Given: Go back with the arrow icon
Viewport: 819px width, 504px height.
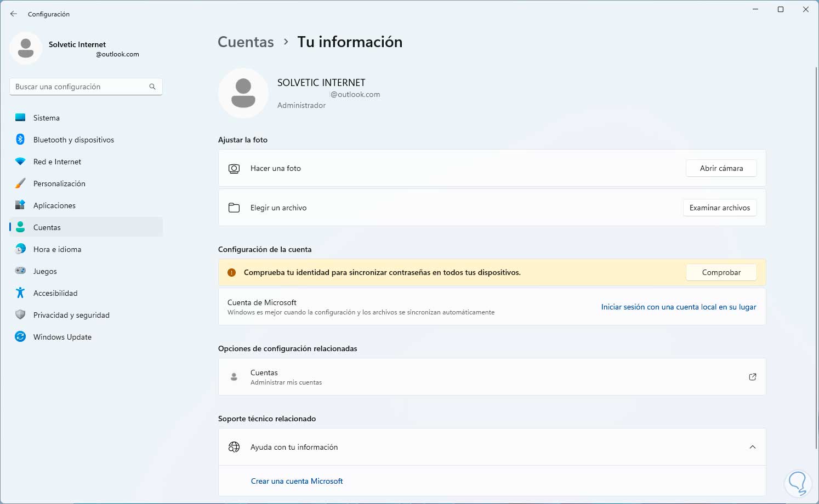Looking at the screenshot, I should click(x=14, y=14).
